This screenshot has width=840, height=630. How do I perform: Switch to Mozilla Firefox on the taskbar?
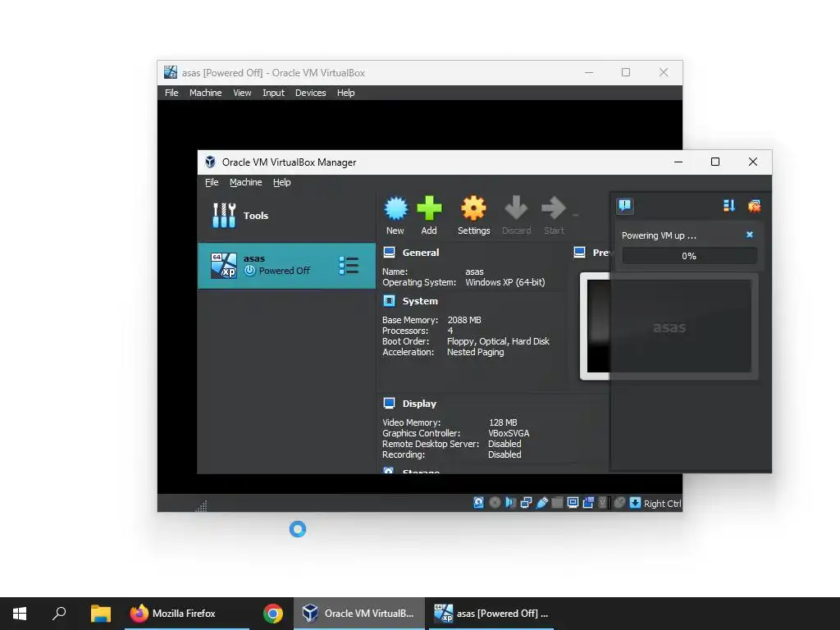[186, 614]
